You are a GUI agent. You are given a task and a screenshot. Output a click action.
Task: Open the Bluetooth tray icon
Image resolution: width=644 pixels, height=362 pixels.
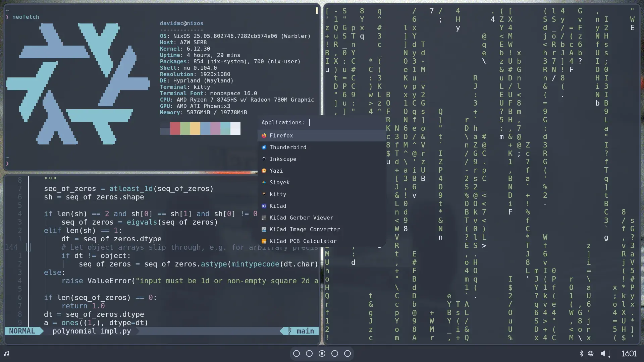(x=582, y=353)
